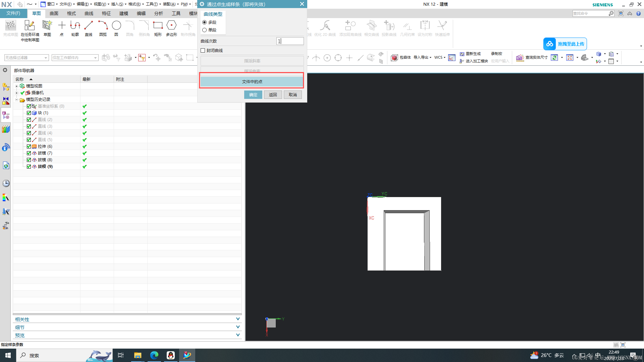Click the 取消 button in dialog

tap(293, 95)
